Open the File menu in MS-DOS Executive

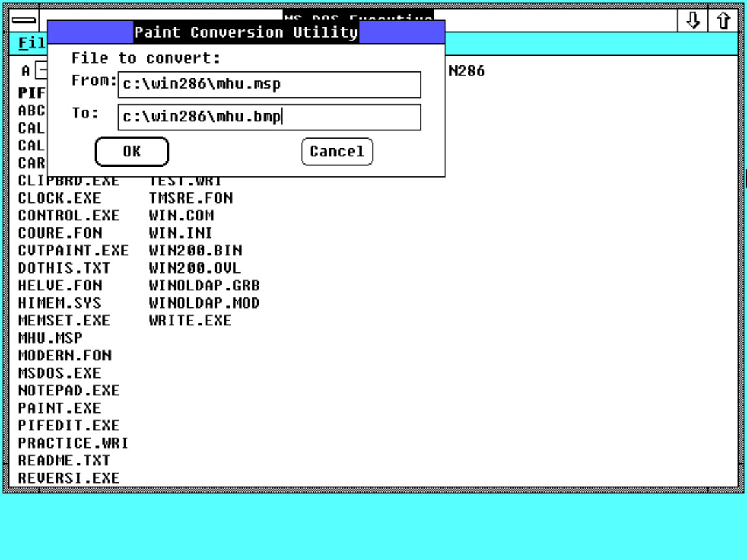click(x=32, y=43)
